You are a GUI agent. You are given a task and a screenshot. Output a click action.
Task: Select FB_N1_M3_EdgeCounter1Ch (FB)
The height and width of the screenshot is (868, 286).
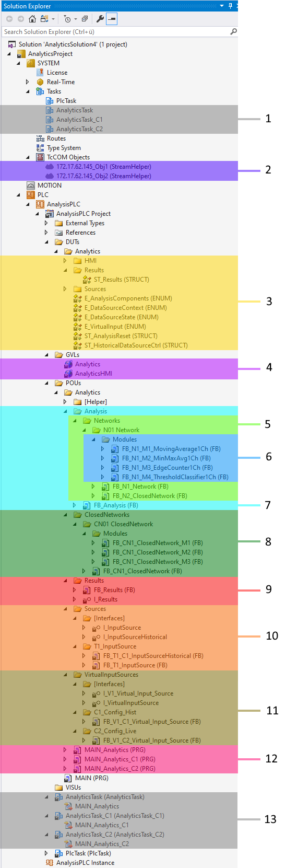[168, 468]
